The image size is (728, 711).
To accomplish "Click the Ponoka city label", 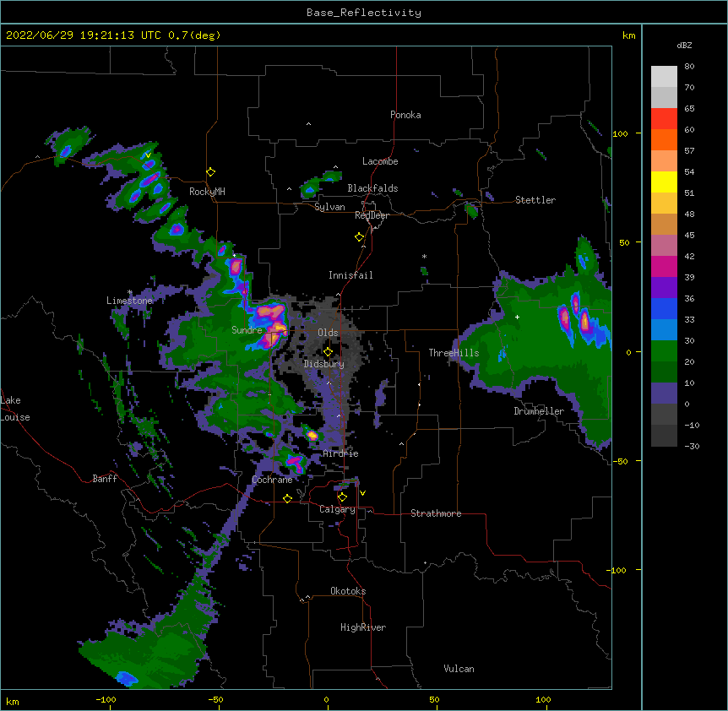I will coord(405,115).
